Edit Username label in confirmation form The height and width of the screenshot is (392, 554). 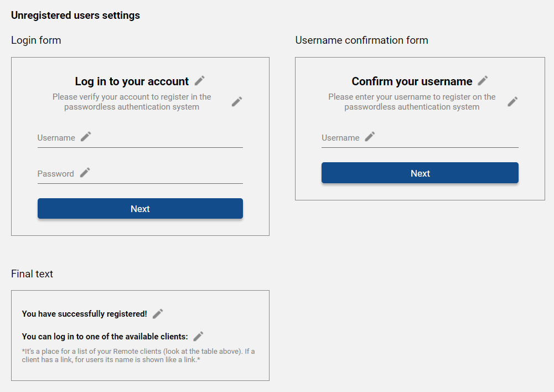(x=370, y=137)
